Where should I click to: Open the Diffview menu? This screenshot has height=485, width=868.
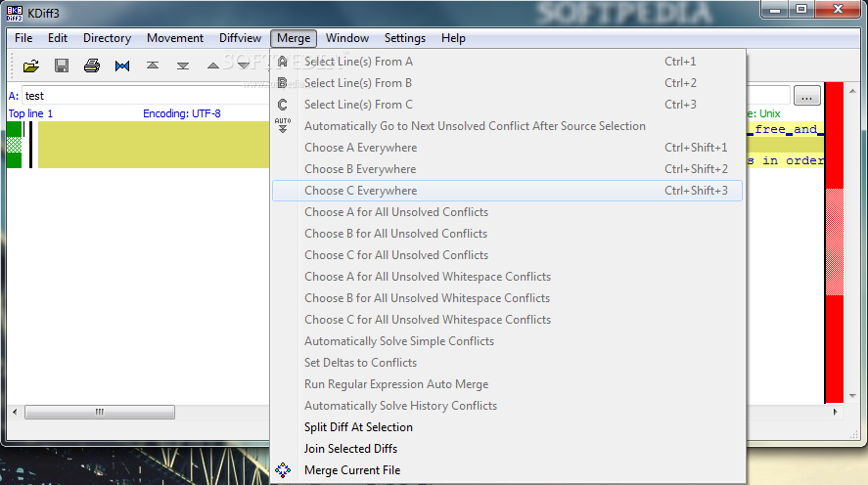241,38
